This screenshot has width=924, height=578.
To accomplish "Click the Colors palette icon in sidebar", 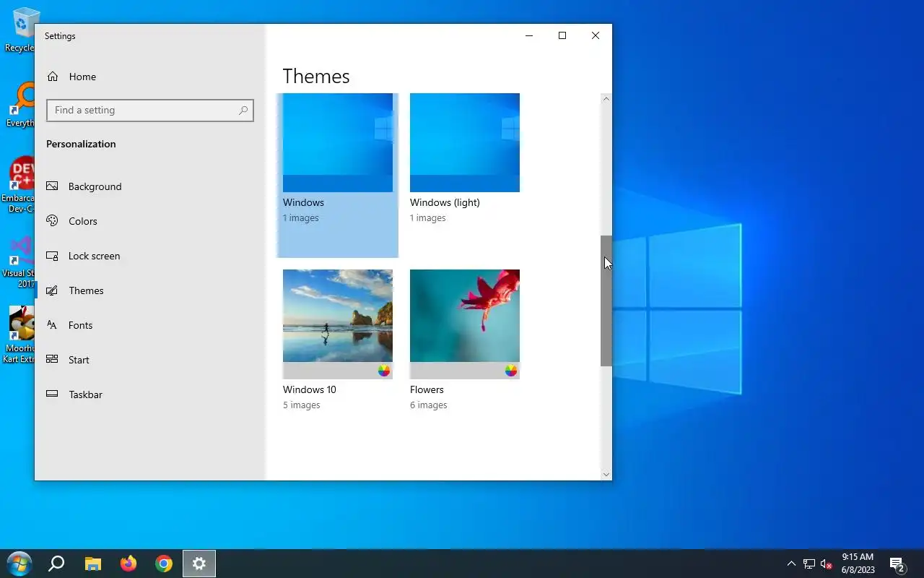I will [x=52, y=221].
